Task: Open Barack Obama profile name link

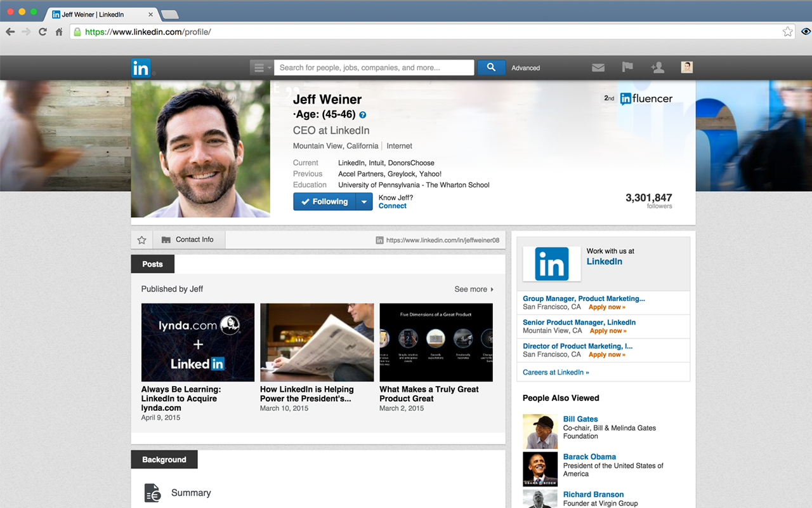Action: point(589,457)
